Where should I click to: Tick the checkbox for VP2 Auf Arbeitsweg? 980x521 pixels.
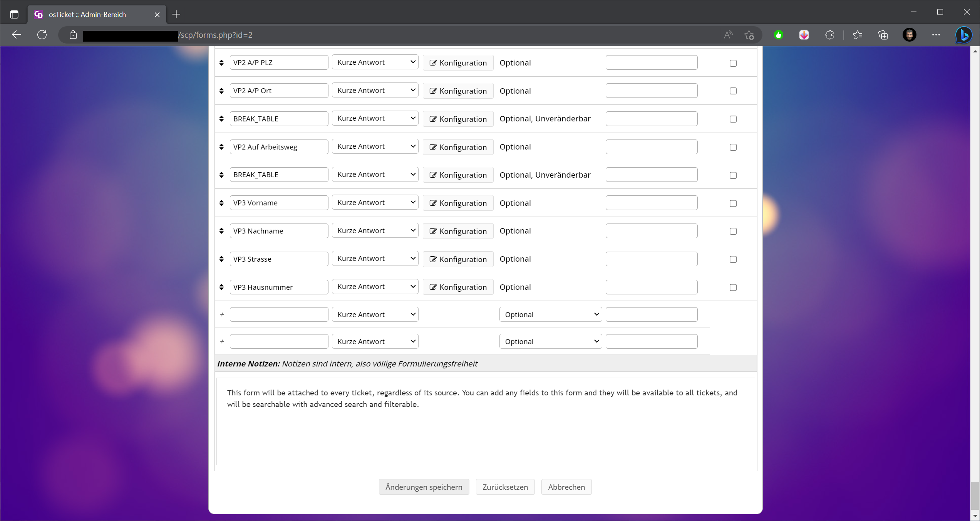point(733,147)
